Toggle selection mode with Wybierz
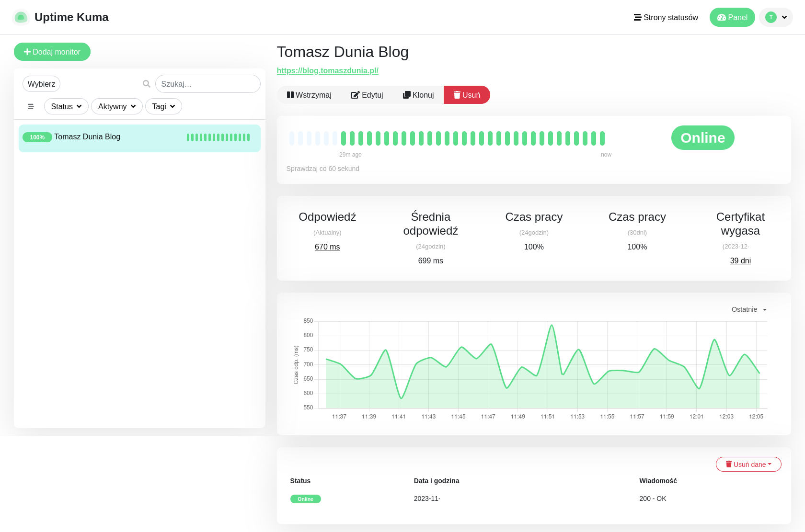This screenshot has height=532, width=805. [x=41, y=84]
